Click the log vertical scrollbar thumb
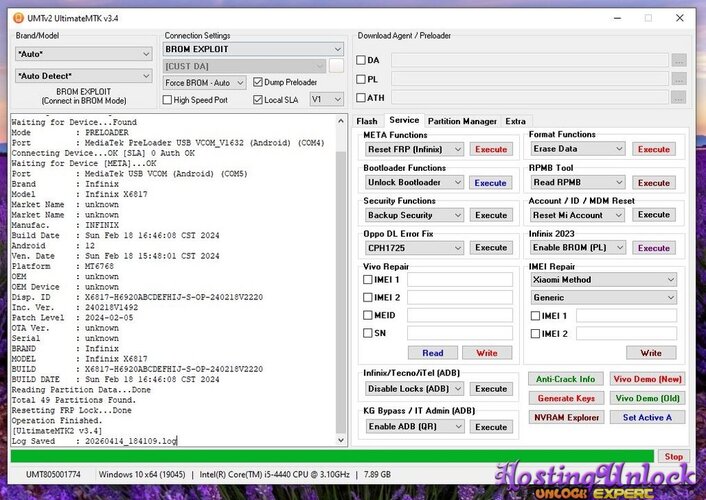706x500 pixels. (341, 293)
